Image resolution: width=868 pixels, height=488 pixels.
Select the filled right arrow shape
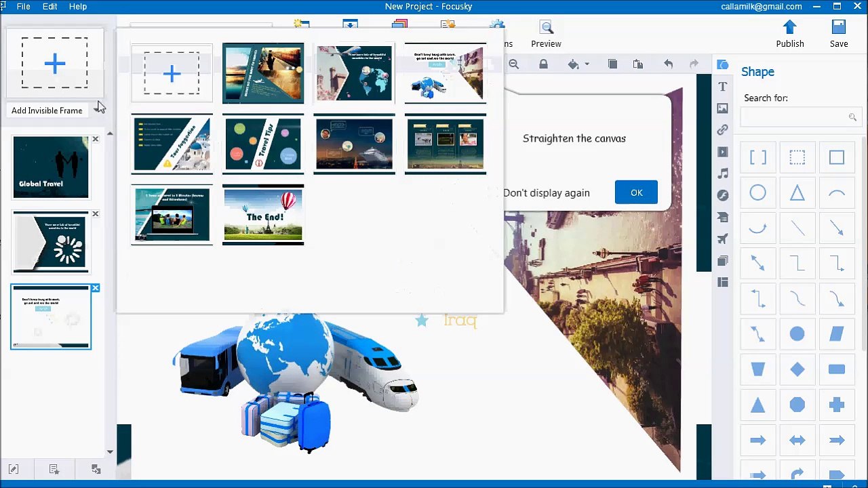(x=758, y=440)
